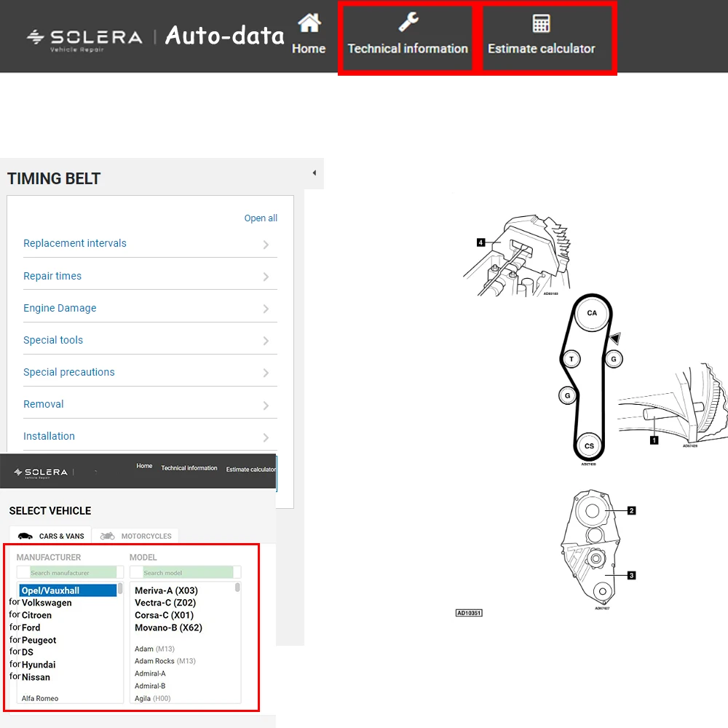Screen dimensions: 728x728
Task: Click the Search model field
Action: click(185, 572)
